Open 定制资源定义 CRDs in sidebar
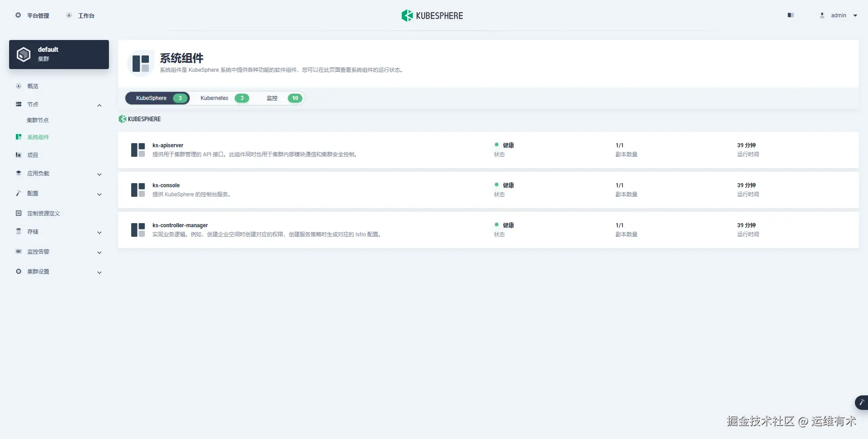Image resolution: width=868 pixels, height=439 pixels. pos(44,213)
